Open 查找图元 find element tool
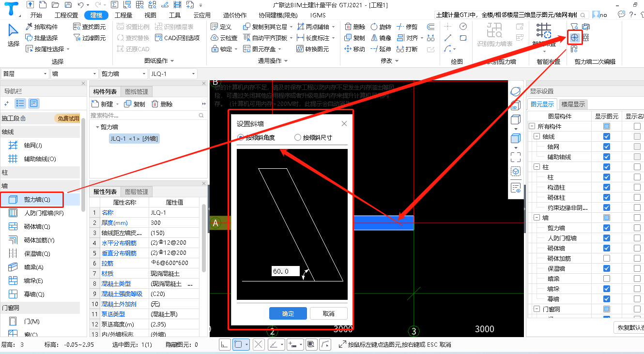Screen dimensions: 644x354 (x=90, y=27)
